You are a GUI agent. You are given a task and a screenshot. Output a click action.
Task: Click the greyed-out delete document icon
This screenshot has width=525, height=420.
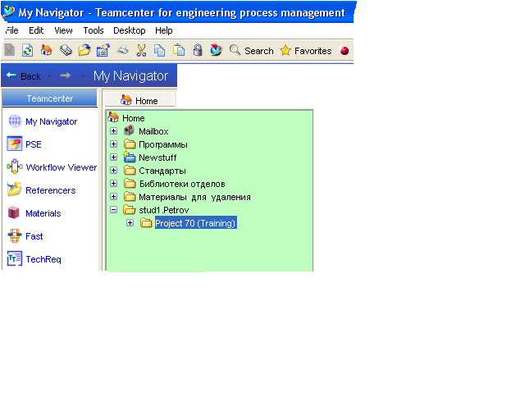9,51
